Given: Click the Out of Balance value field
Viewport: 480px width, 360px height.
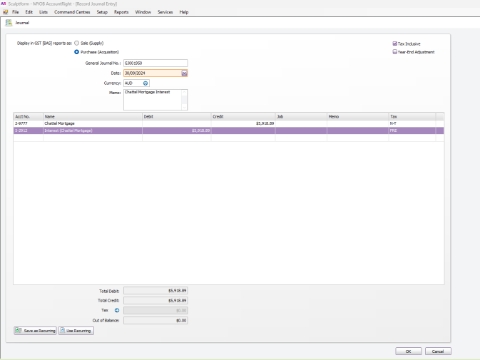Looking at the screenshot, I should pyautogui.click(x=155, y=321).
